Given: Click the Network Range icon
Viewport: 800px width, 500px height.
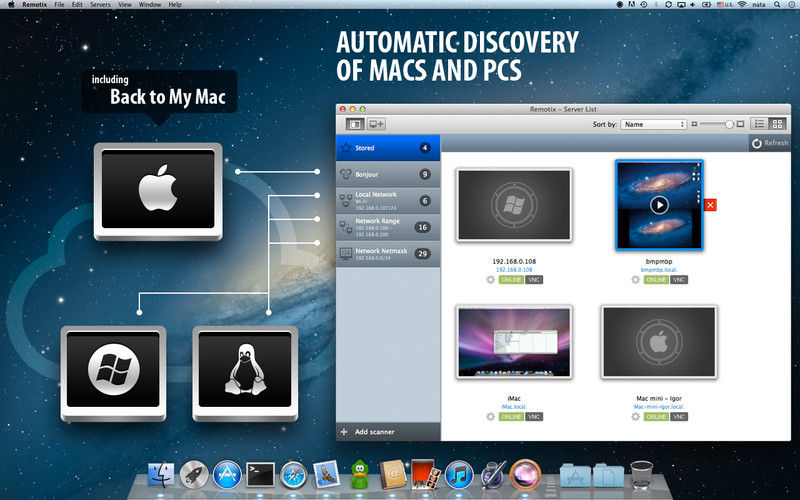Looking at the screenshot, I should tap(346, 228).
